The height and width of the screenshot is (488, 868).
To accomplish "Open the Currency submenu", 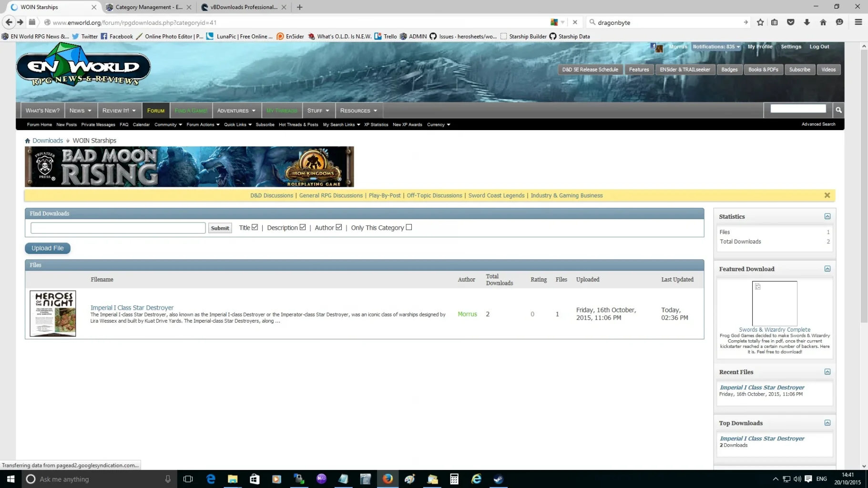I will (439, 125).
